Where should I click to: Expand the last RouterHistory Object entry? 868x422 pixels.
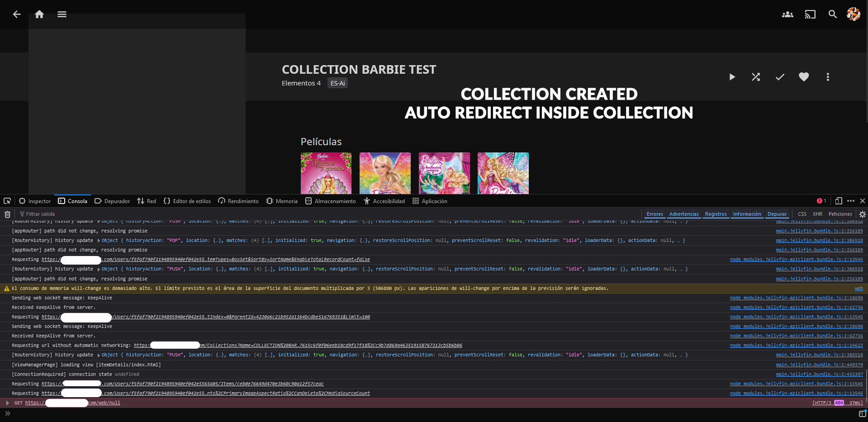pyautogui.click(x=99, y=355)
